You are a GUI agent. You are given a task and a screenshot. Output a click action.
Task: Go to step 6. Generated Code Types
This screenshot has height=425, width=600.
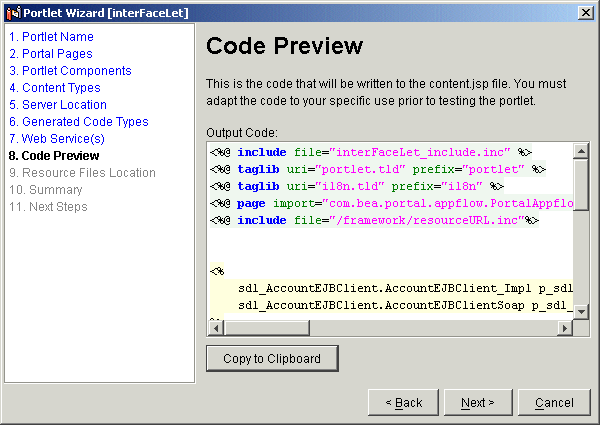tap(79, 122)
